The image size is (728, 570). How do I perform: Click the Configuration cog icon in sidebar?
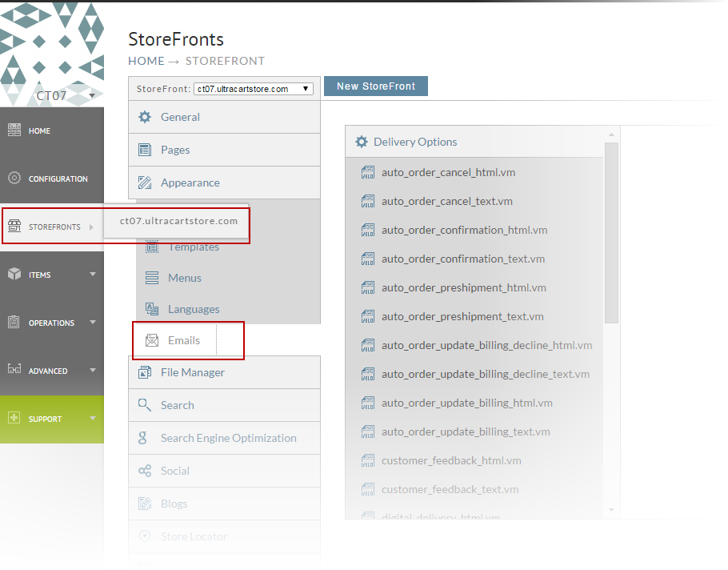point(14,178)
